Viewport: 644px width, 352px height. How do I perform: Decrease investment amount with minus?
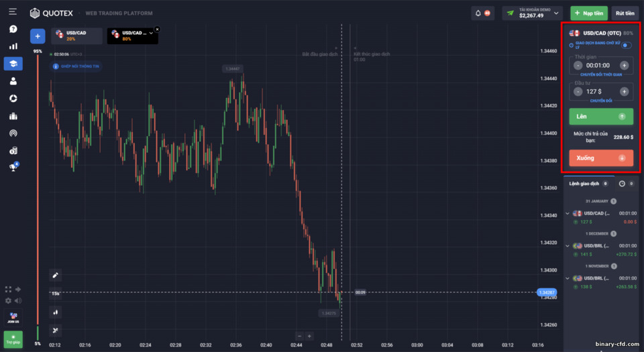(578, 91)
